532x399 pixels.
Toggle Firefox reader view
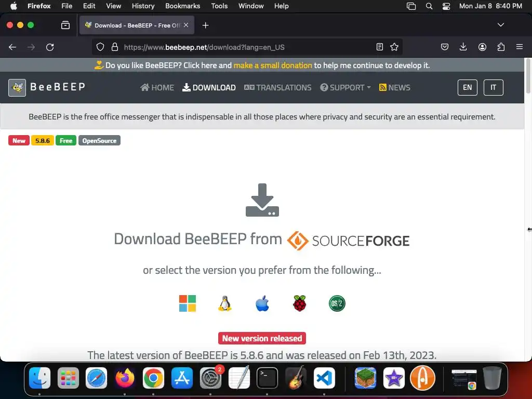[x=380, y=47]
